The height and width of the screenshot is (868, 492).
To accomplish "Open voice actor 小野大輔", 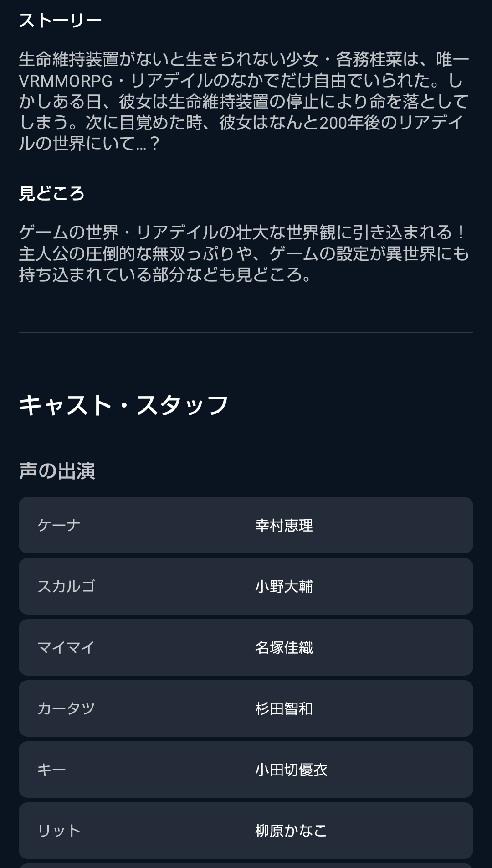I will [284, 587].
